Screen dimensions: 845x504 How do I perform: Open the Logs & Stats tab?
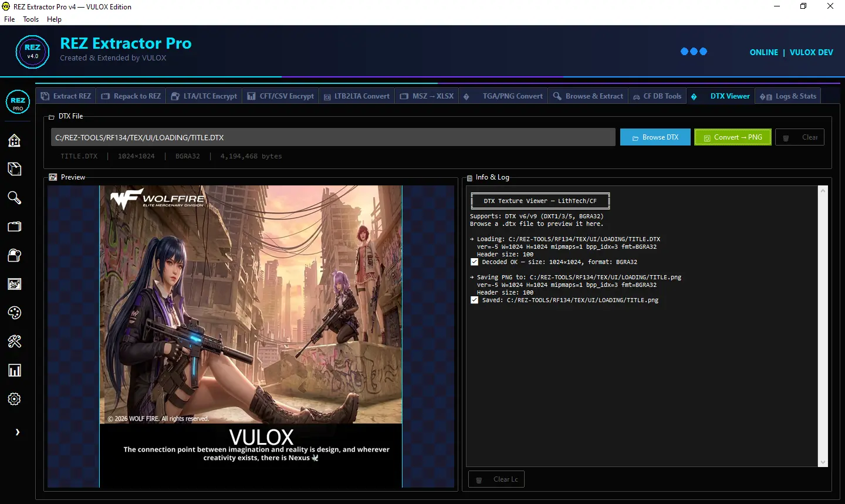click(x=788, y=96)
